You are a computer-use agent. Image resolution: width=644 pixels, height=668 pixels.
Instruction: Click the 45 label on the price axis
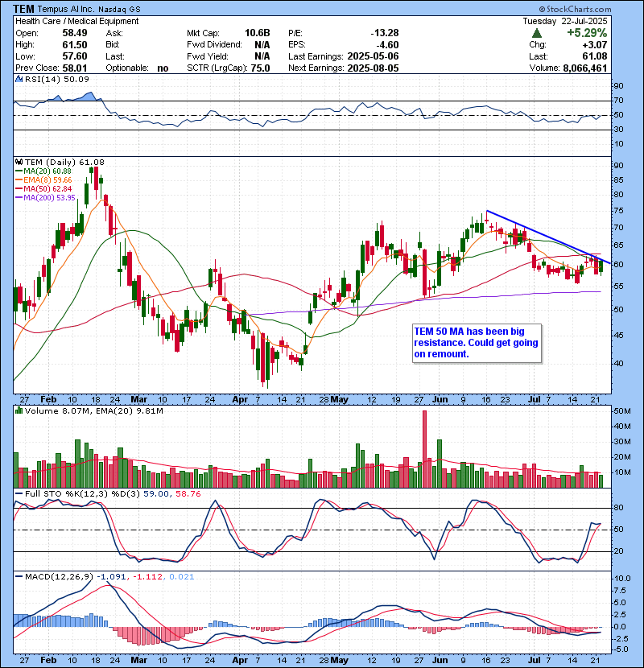click(618, 336)
